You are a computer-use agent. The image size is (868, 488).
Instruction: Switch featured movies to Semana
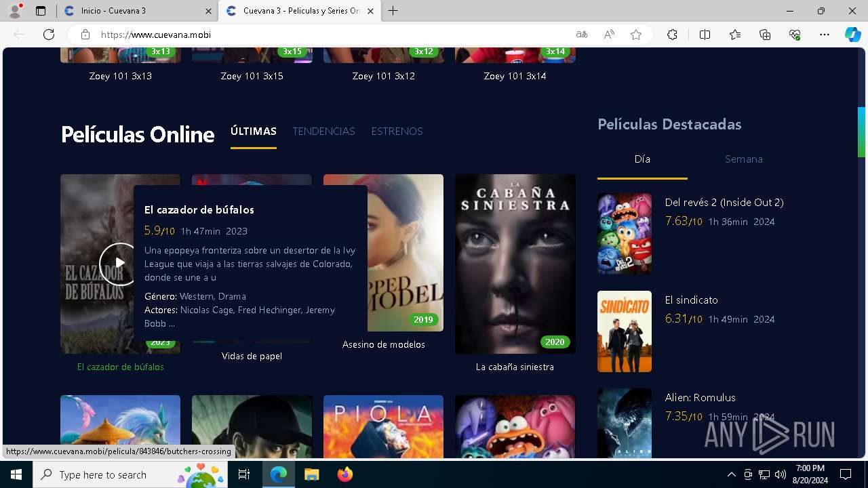pyautogui.click(x=744, y=159)
